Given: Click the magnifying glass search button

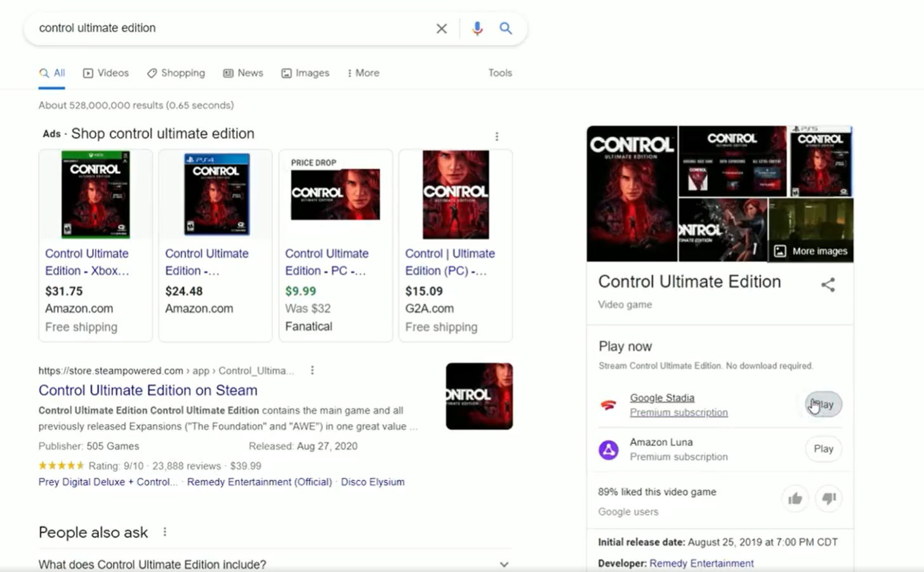Looking at the screenshot, I should (506, 29).
